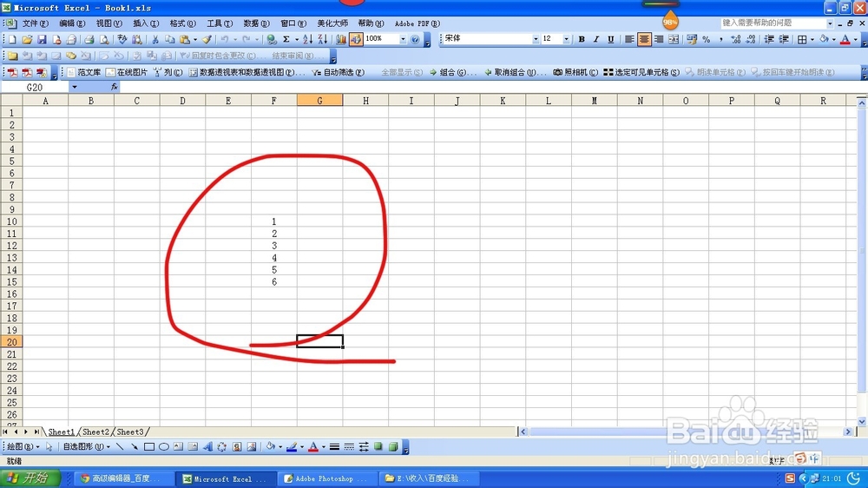Click the Paste clipboard icon
The image size is (868, 488).
click(185, 39)
